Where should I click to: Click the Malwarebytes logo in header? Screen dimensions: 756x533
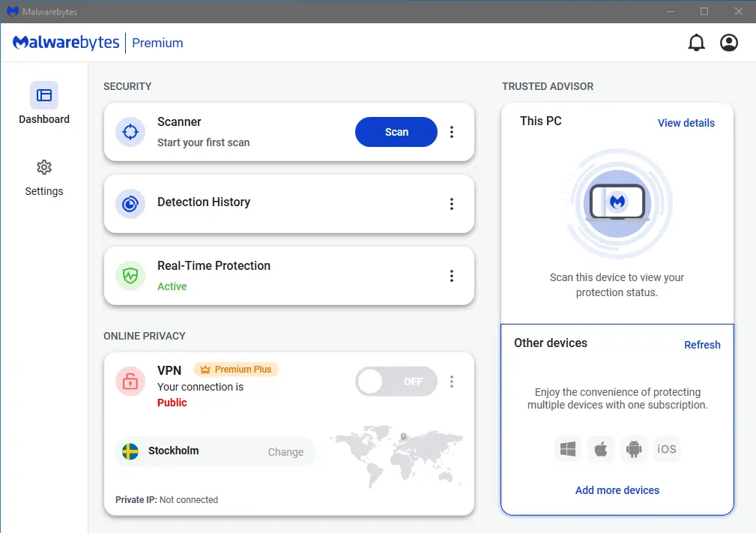click(66, 43)
